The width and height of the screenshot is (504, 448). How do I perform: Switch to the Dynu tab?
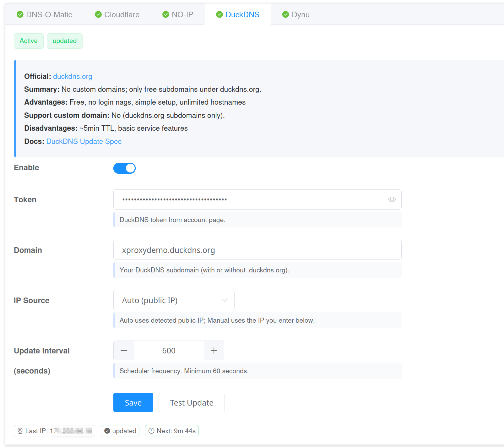(x=300, y=15)
